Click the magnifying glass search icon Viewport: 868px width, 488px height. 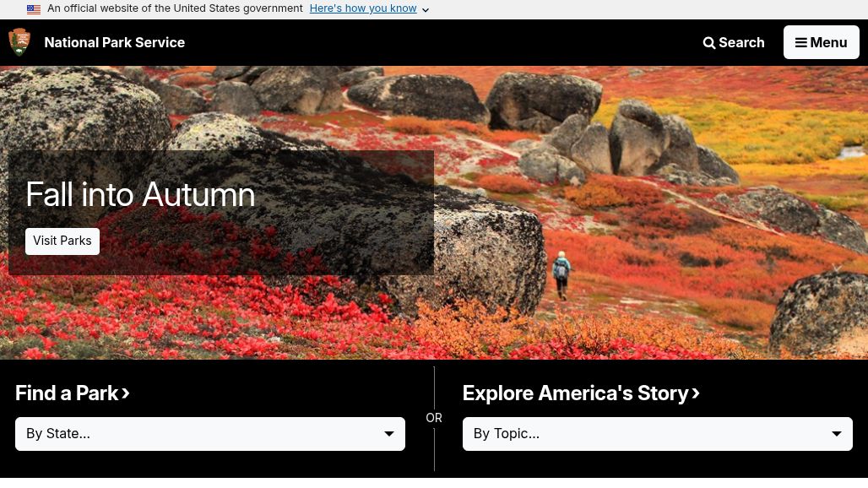click(x=709, y=43)
